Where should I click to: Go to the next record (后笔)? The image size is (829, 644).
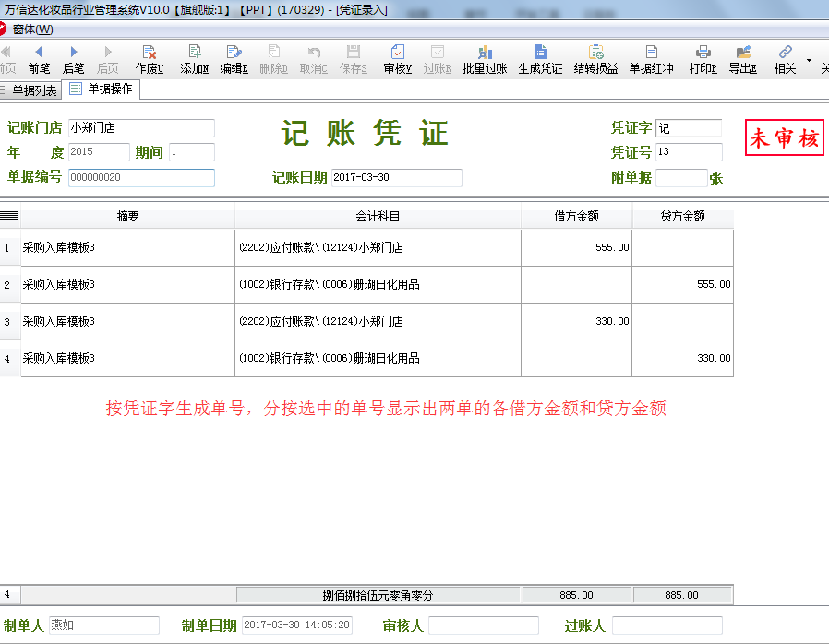point(73,60)
